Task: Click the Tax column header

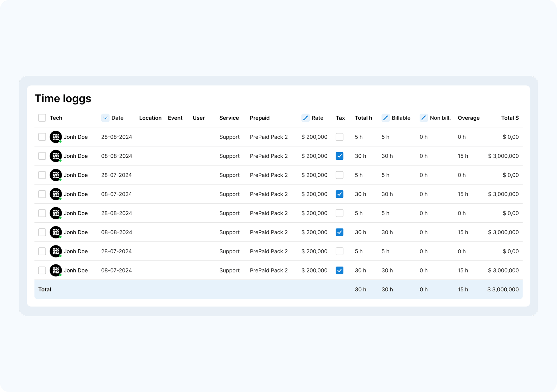Action: [x=340, y=118]
